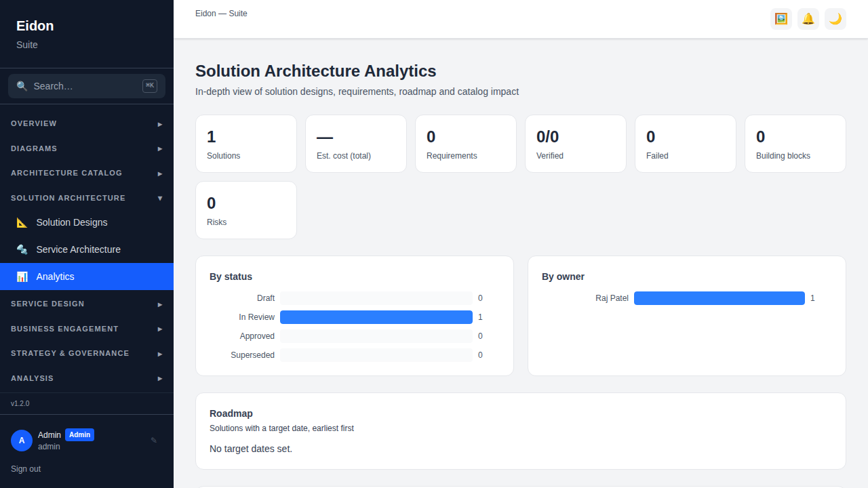Click the Failed card

[686, 144]
